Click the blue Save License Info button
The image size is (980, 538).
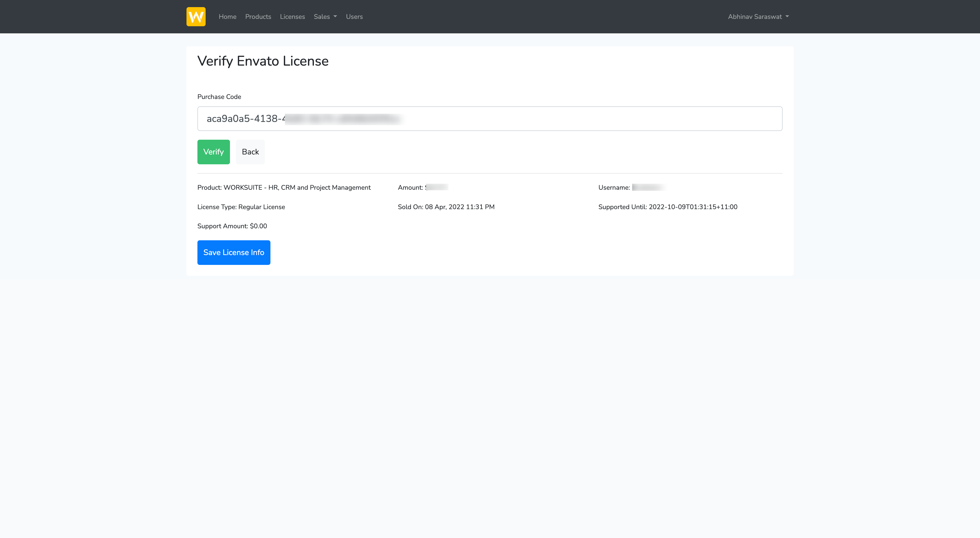pos(234,252)
